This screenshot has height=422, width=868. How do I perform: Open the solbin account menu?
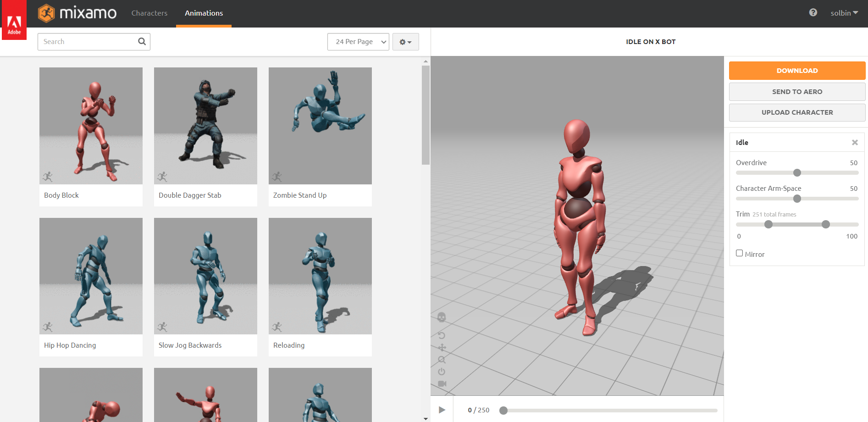point(843,12)
